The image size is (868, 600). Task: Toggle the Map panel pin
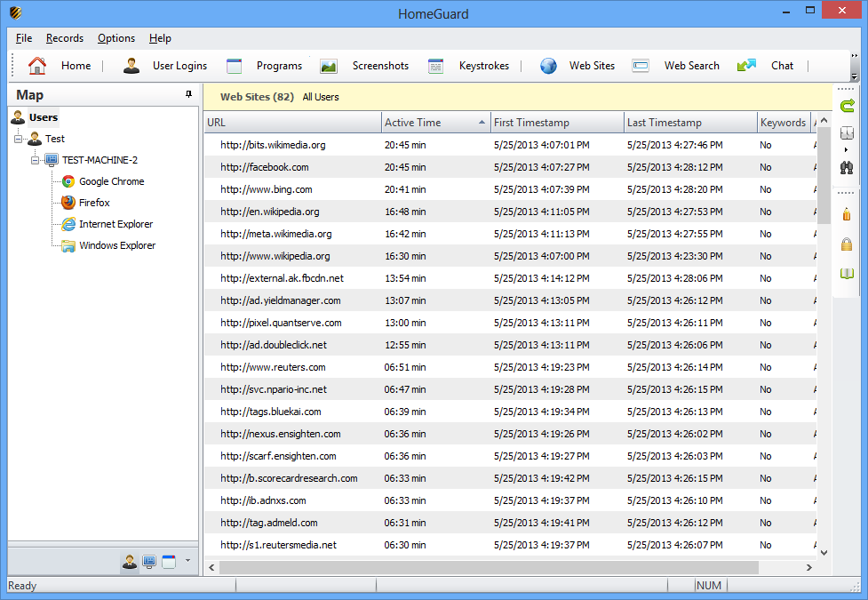coord(188,94)
